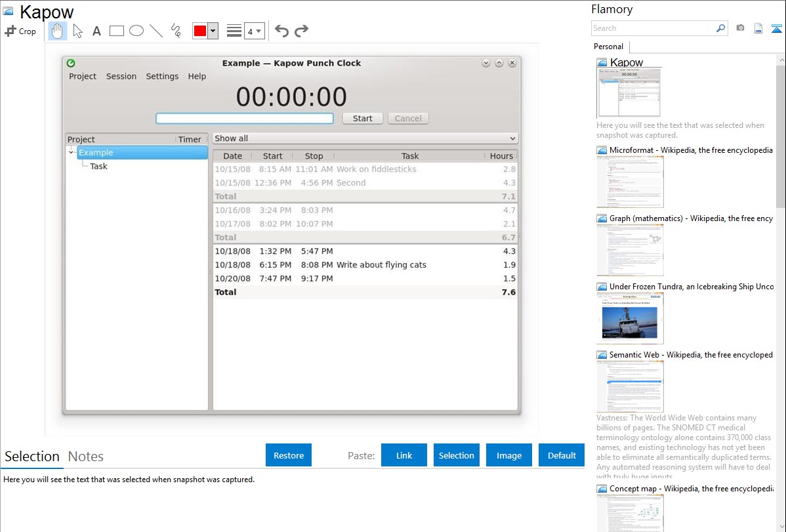Image resolution: width=786 pixels, height=532 pixels.
Task: Select the straight line tool
Action: pyautogui.click(x=156, y=31)
